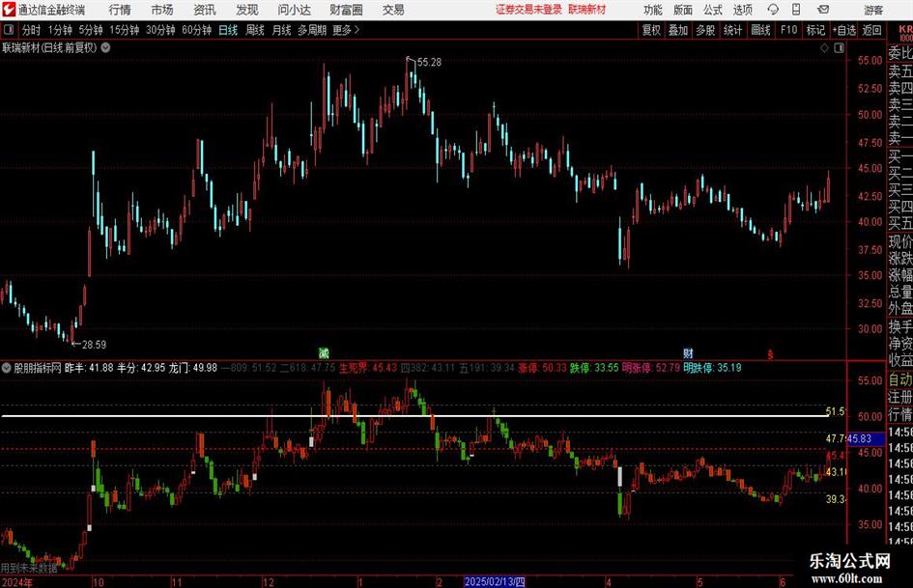The height and width of the screenshot is (588, 913).
Task: Switch to 月线 period
Action: (x=281, y=30)
